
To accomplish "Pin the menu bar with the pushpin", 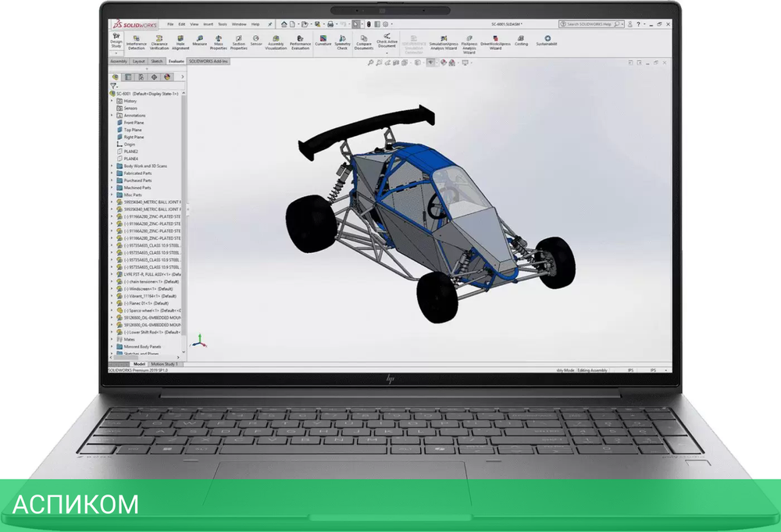I will [271, 24].
